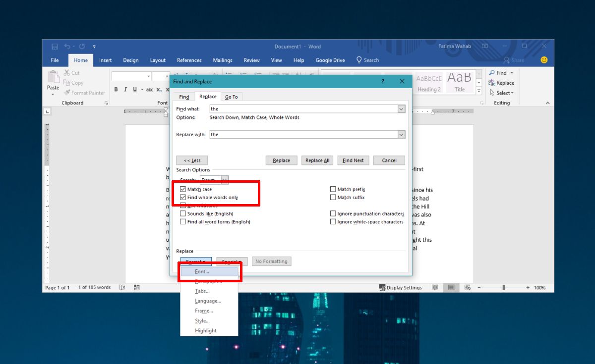Image resolution: width=595 pixels, height=364 pixels.
Task: Click the Replace All button
Action: 317,160
